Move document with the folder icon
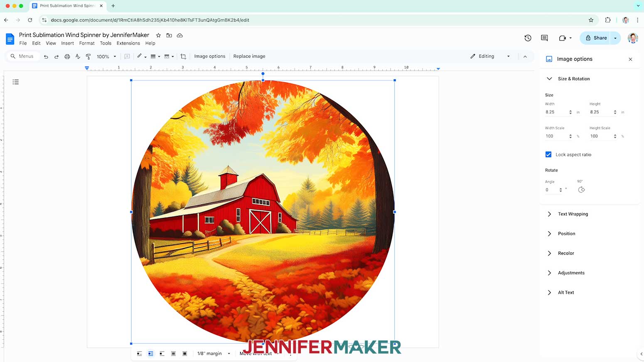 pos(169,35)
